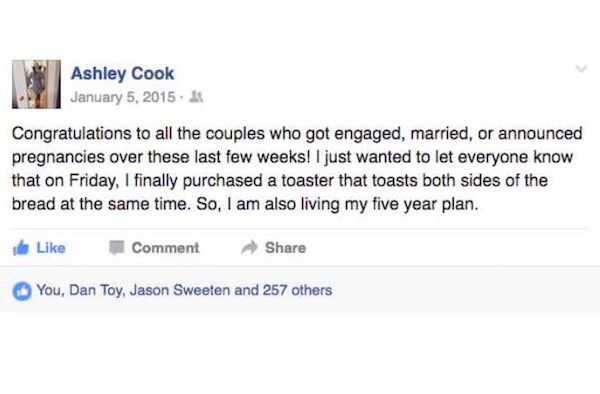
Task: Open Ashley Cook's profile picture thumbnail
Action: 36,84
